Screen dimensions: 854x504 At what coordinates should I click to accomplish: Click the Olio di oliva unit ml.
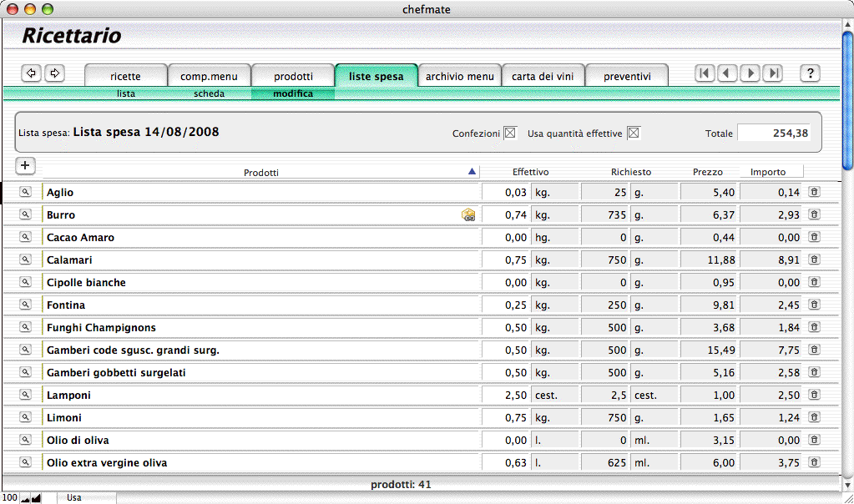coord(654,441)
